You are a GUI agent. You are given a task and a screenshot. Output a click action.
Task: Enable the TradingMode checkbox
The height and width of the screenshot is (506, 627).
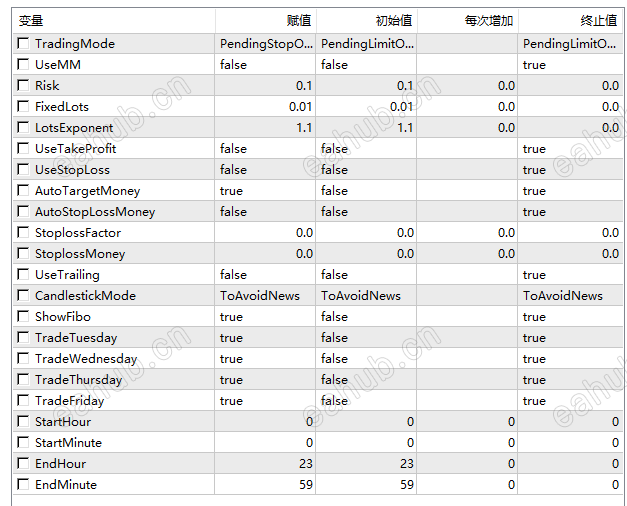tap(23, 44)
